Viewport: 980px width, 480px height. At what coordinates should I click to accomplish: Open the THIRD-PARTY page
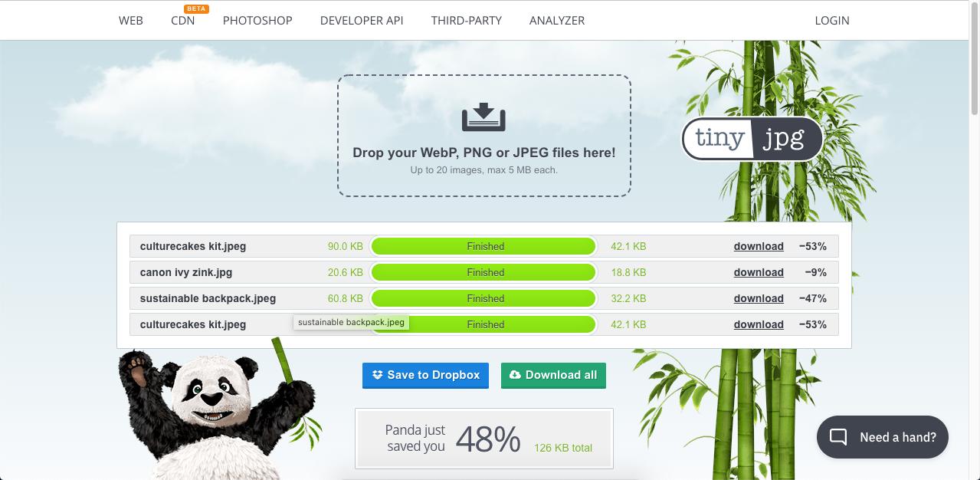point(467,21)
